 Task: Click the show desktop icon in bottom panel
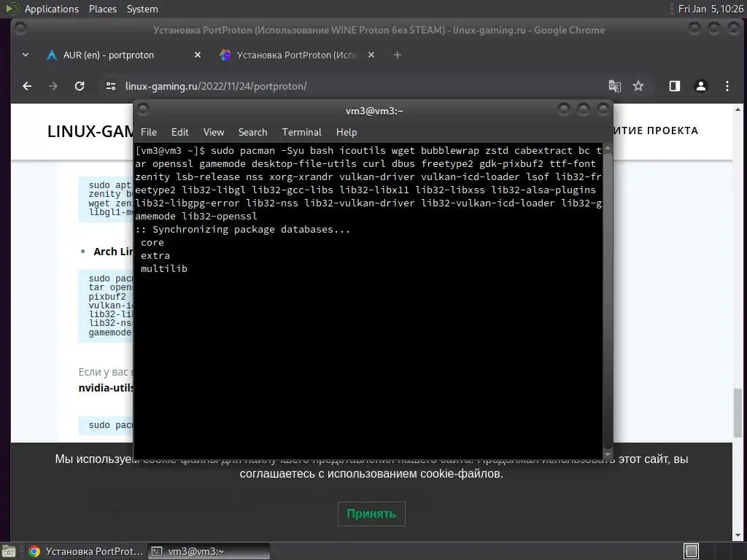pos(9,551)
